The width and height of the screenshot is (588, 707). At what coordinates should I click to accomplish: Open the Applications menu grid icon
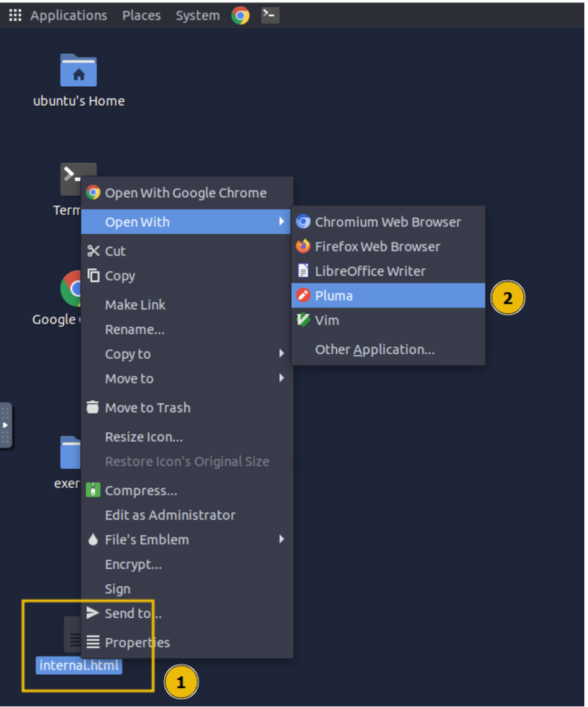click(x=15, y=15)
